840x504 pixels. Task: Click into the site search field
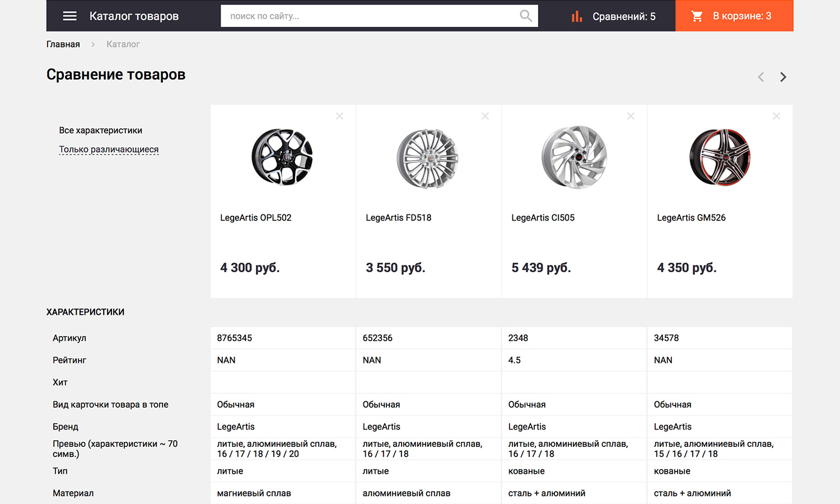[x=370, y=16]
